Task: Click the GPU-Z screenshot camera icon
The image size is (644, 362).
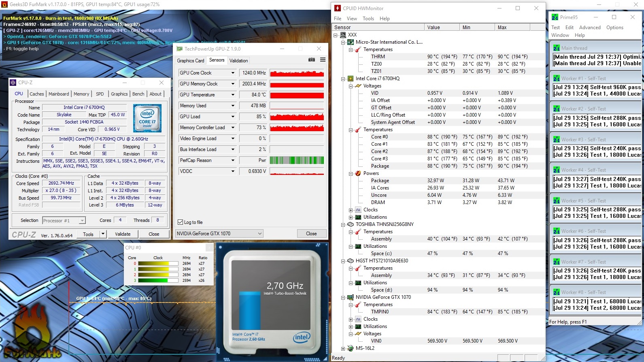Action: tap(311, 60)
